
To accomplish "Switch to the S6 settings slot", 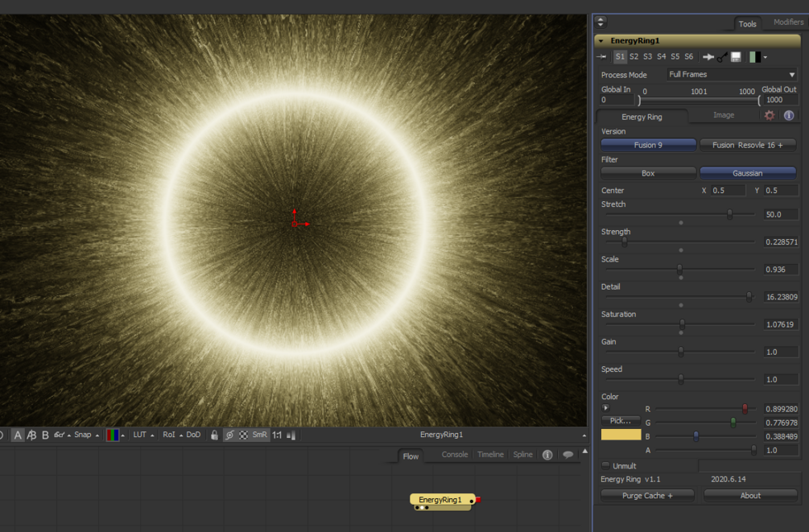I will pyautogui.click(x=689, y=57).
